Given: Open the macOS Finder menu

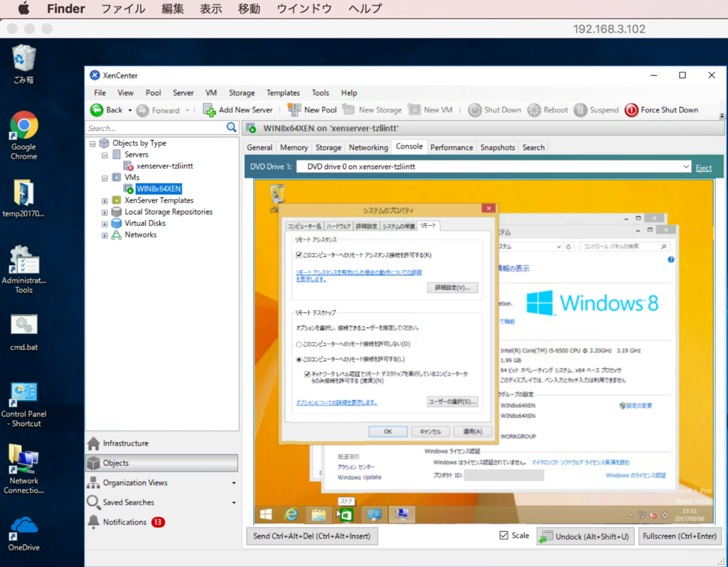Looking at the screenshot, I should click(66, 9).
